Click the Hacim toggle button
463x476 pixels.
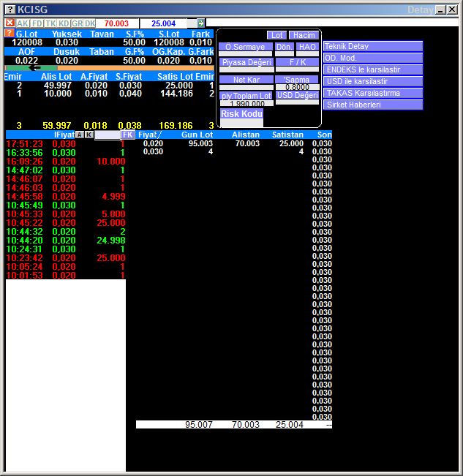tap(304, 35)
